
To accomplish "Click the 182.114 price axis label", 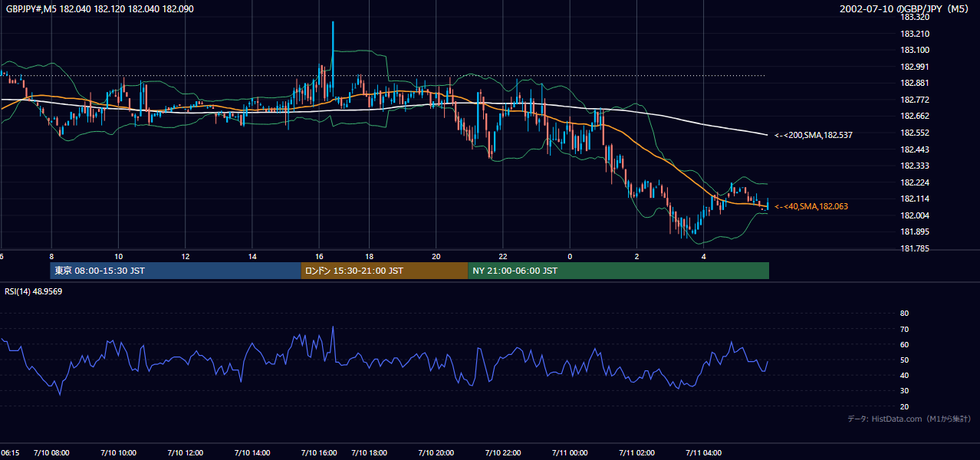I will point(914,199).
